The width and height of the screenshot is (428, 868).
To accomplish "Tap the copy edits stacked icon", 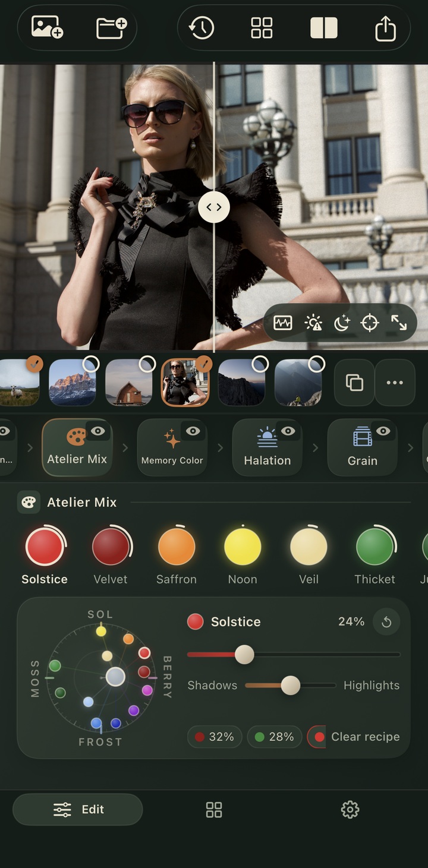I will point(354,383).
